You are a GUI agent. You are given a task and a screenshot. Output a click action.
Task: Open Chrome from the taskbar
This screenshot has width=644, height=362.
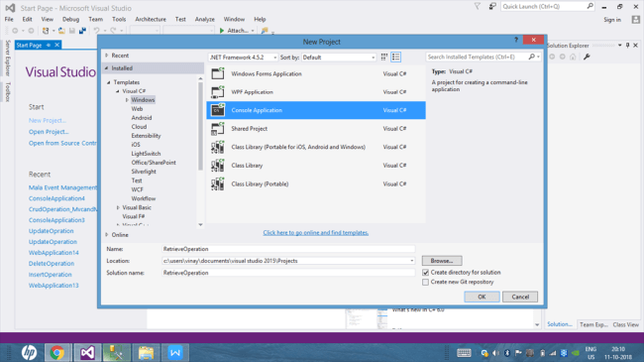[57, 352]
